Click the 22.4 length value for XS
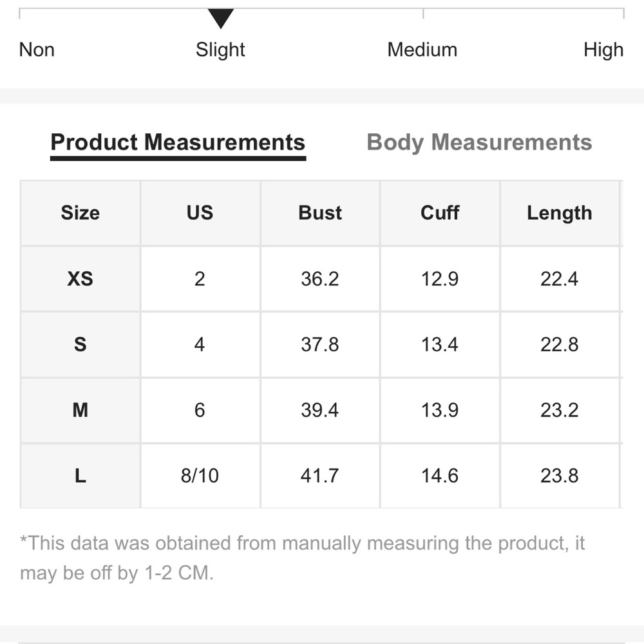Viewport: 644px width, 644px height. coord(559,279)
